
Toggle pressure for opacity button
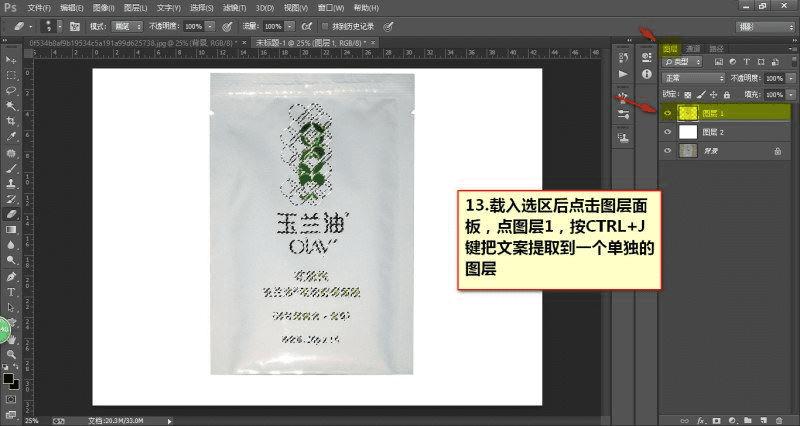(x=228, y=26)
